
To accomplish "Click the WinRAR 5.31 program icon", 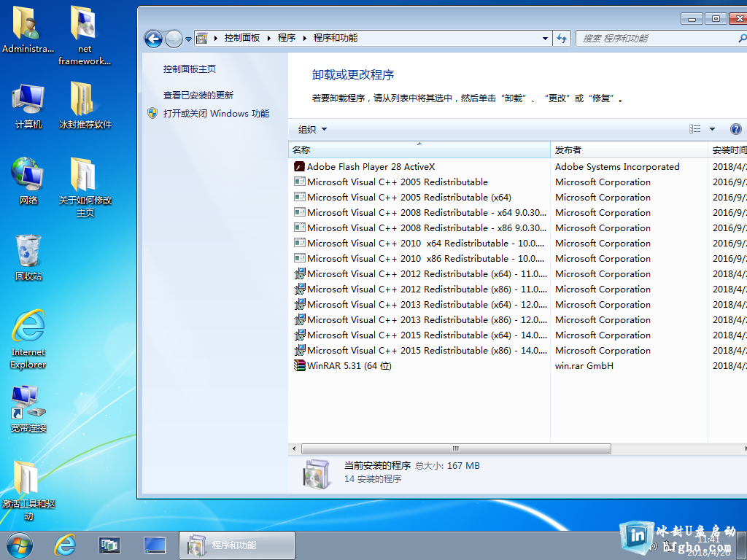I will click(300, 366).
